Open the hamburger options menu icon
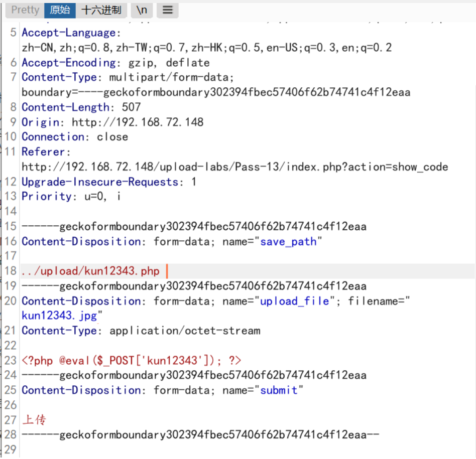Screen dimensions: 476x459 168,10
